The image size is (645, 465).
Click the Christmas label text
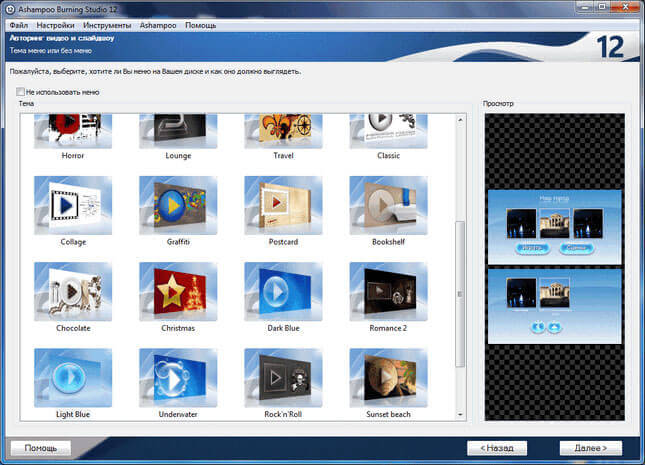178,328
